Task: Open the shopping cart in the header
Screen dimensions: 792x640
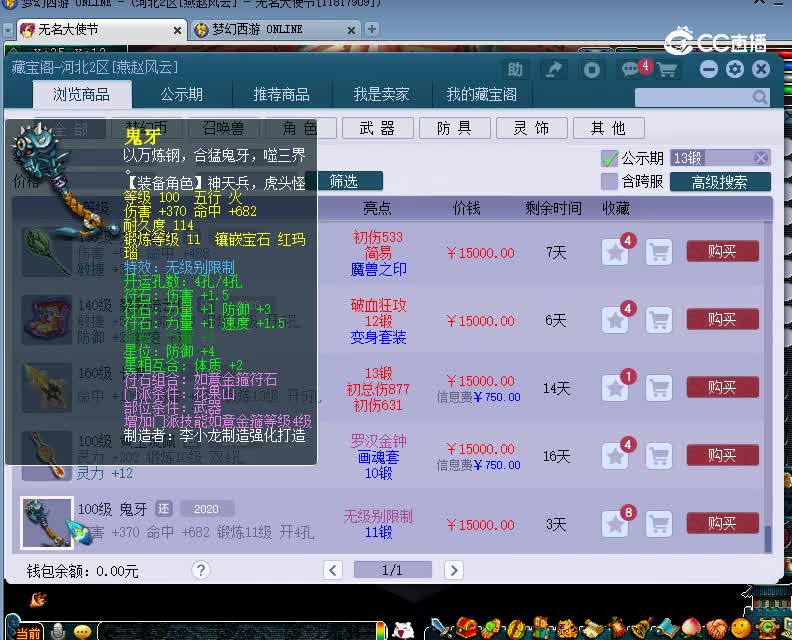Action: pos(667,70)
